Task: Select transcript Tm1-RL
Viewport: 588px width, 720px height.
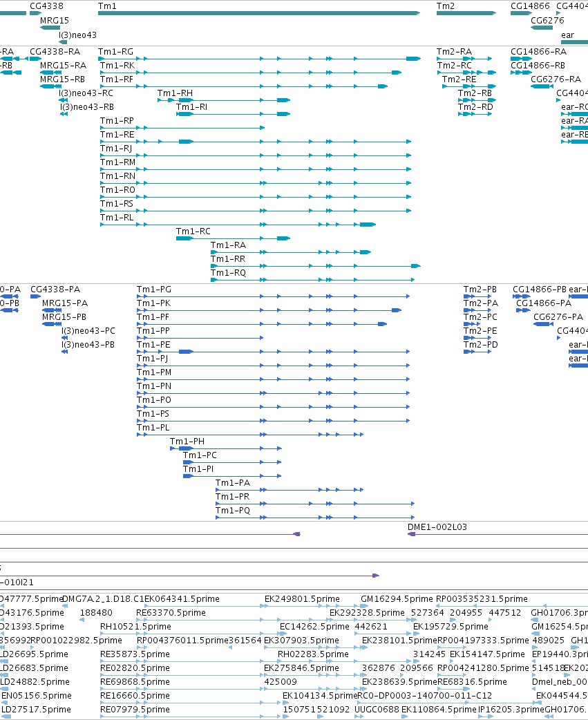Action: pyautogui.click(x=238, y=224)
